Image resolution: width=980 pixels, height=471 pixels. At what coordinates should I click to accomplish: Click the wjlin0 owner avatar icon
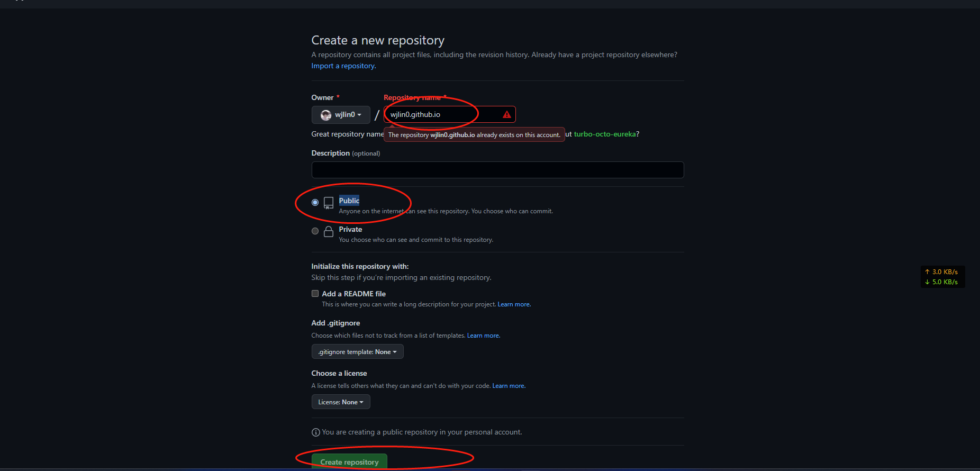326,115
